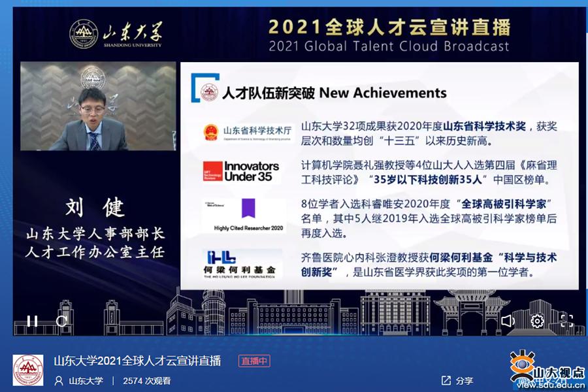The width and height of the screenshot is (588, 392).
Task: Click the 分享 share text
Action: point(465,380)
